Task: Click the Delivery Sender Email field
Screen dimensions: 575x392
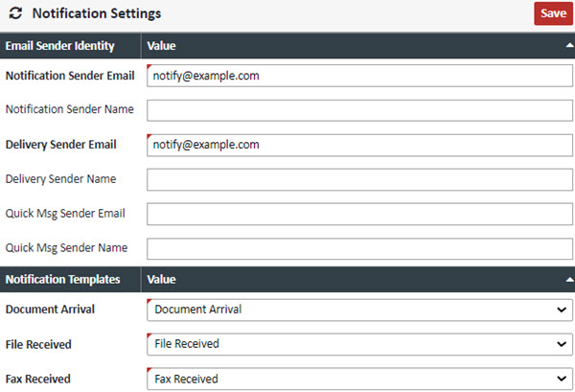Action: coord(359,145)
